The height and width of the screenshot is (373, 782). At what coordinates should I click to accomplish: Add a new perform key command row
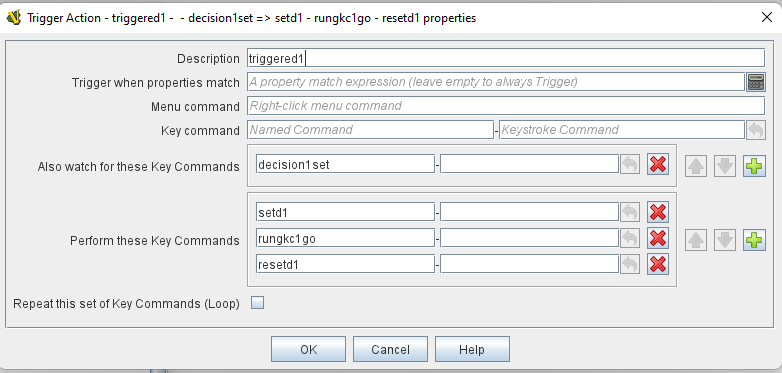pyautogui.click(x=755, y=240)
